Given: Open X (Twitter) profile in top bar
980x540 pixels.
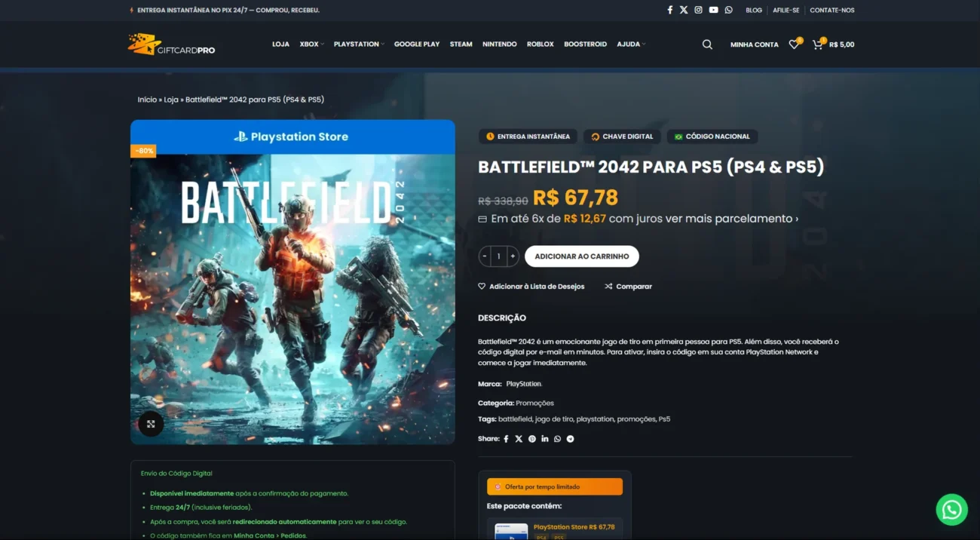Looking at the screenshot, I should (684, 10).
